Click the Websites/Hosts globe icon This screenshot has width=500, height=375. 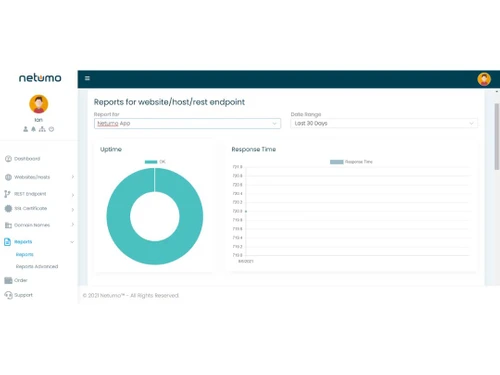pos(8,177)
